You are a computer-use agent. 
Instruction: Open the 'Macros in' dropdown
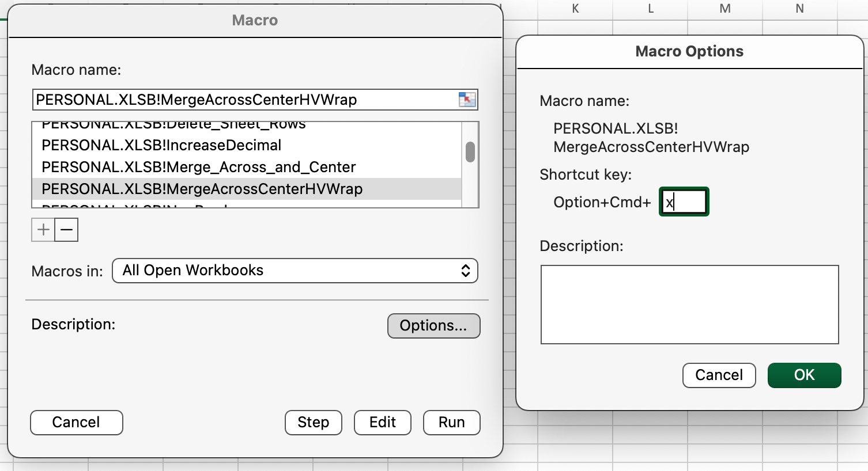(x=295, y=271)
